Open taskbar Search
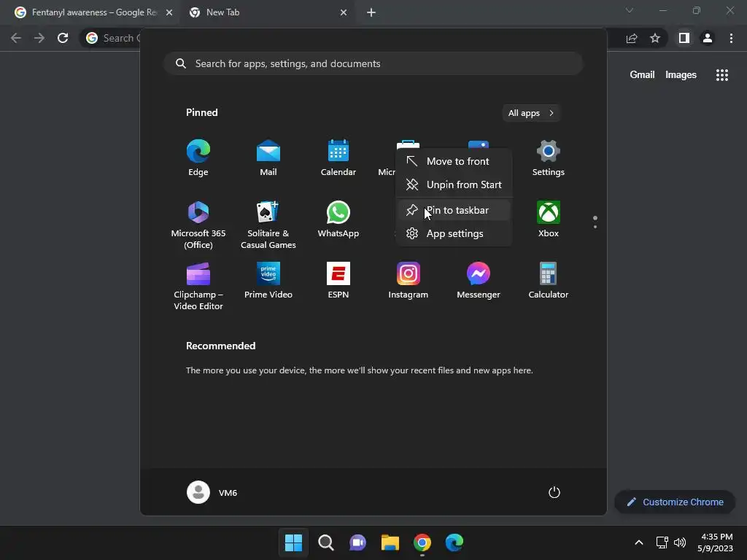The image size is (747, 560). [326, 542]
